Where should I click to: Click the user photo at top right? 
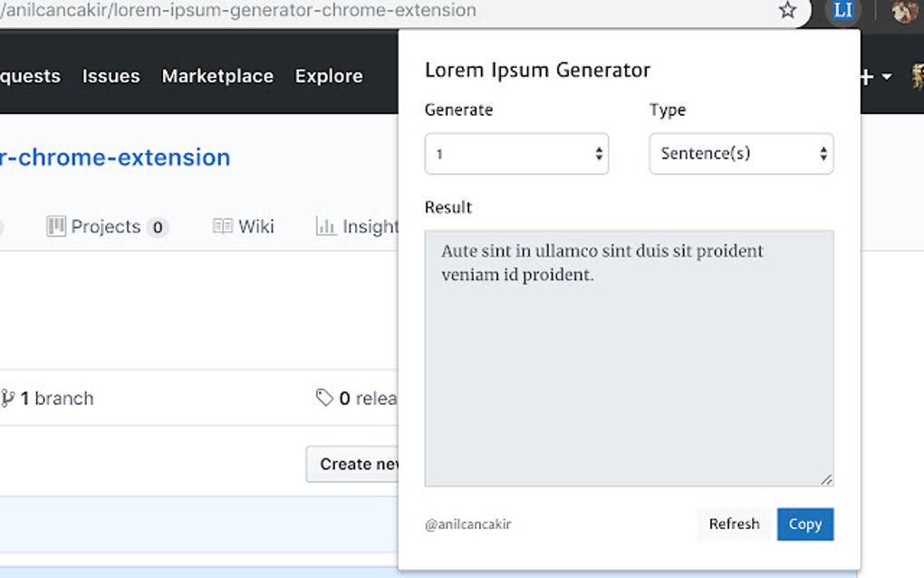pyautogui.click(x=906, y=12)
